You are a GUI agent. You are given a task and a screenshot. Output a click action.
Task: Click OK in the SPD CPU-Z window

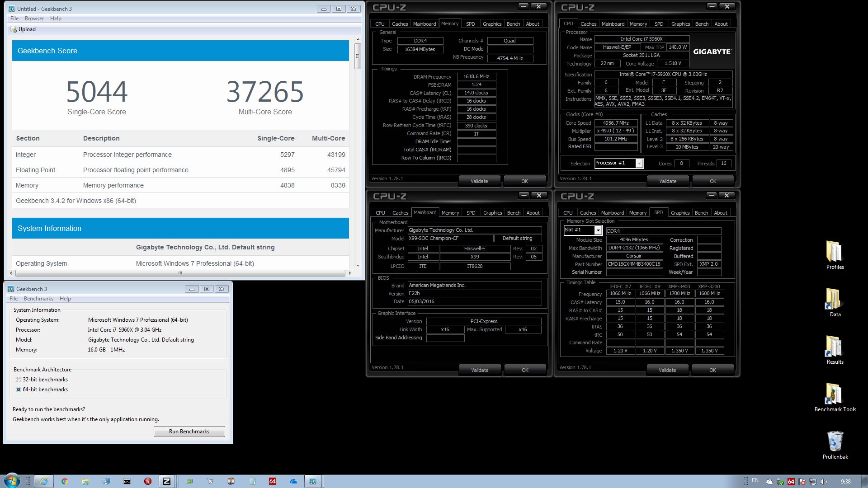tap(712, 370)
